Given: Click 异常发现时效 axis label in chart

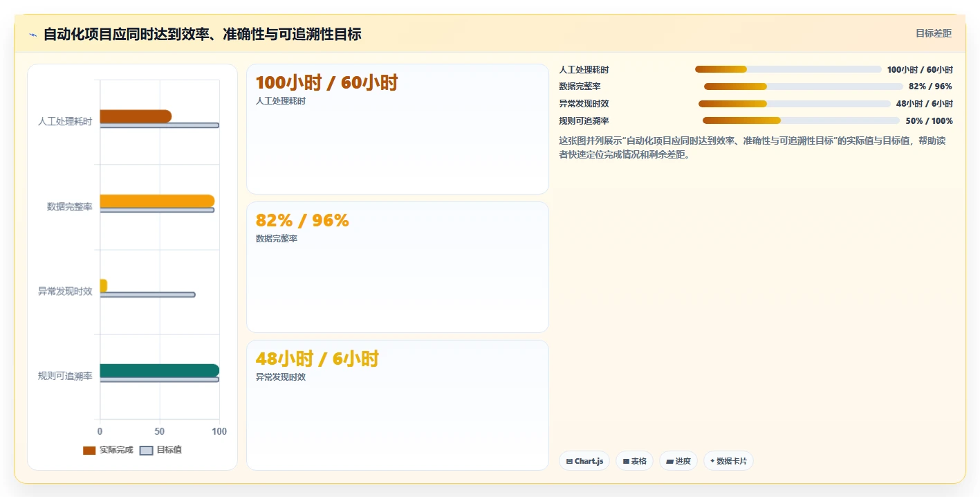Looking at the screenshot, I should (x=65, y=291).
